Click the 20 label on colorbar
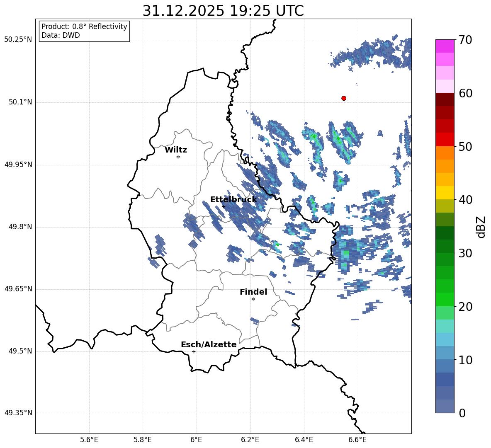The image size is (491, 448). tap(465, 307)
